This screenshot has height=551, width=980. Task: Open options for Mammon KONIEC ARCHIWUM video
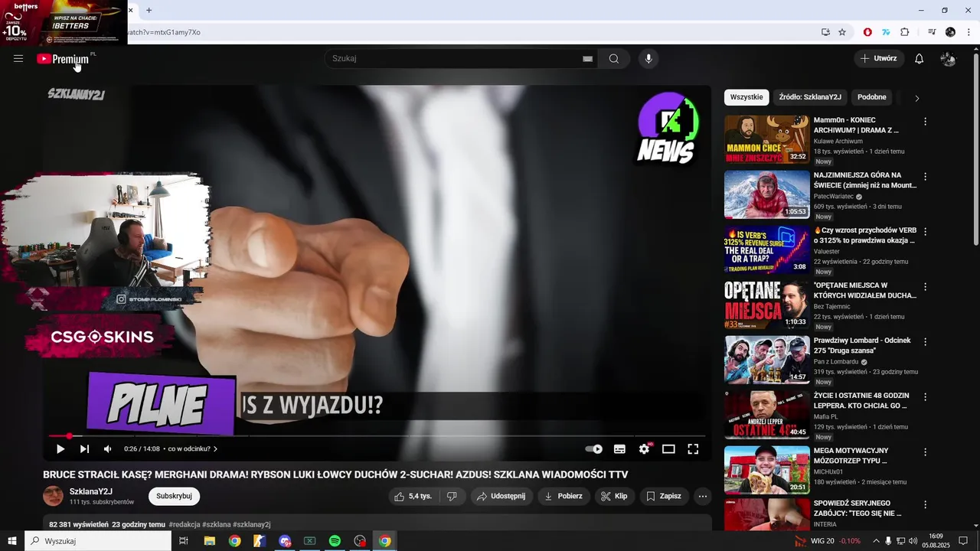pyautogui.click(x=925, y=122)
